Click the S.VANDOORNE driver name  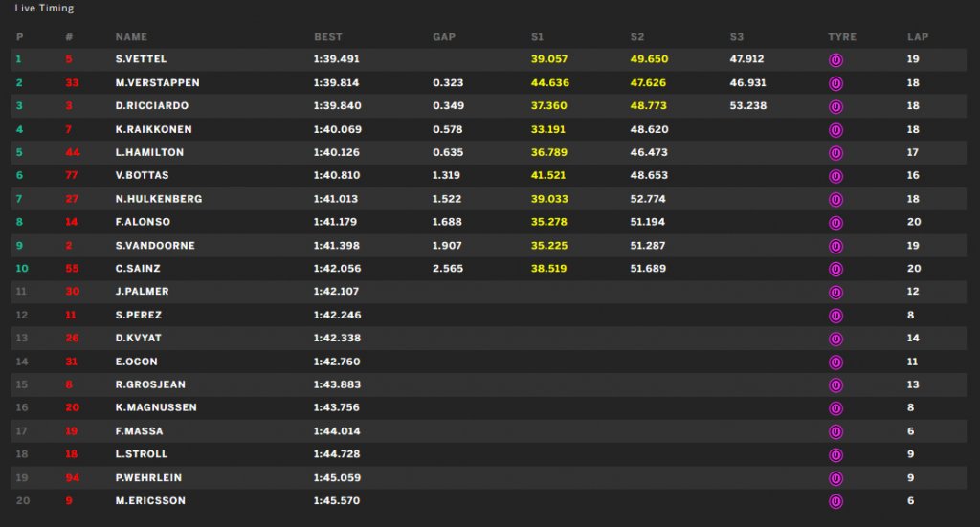(x=155, y=246)
